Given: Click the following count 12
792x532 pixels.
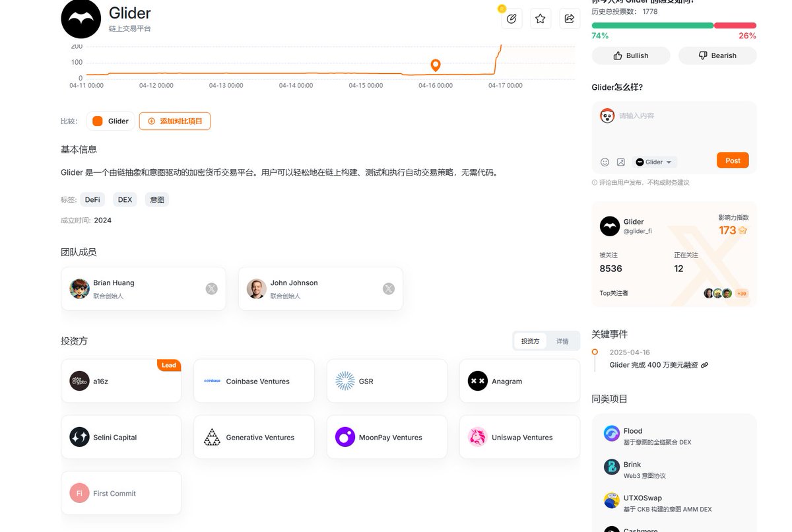Looking at the screenshot, I should tap(679, 269).
